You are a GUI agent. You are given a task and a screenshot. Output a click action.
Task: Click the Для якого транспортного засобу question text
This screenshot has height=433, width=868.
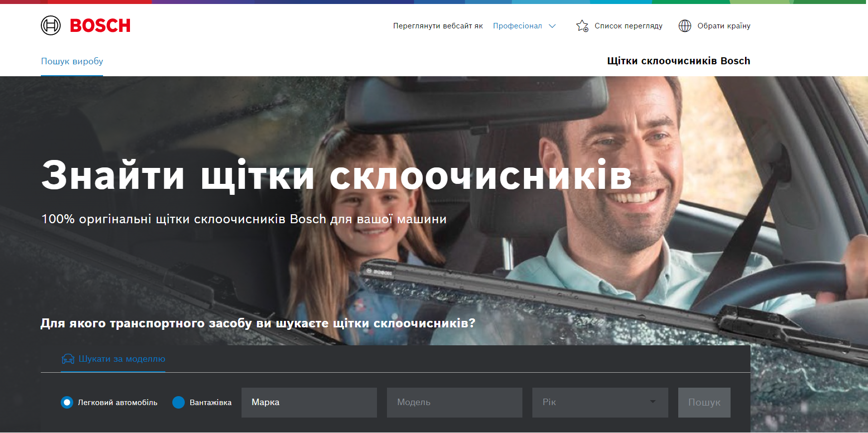coord(258,323)
